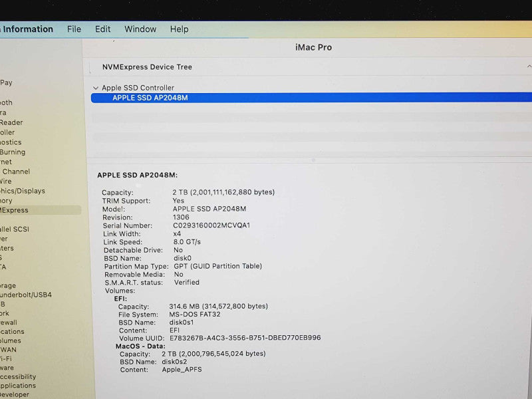Viewport: 532px width, 399px height.
Task: Select Storage in the sidebar
Action: point(8,286)
